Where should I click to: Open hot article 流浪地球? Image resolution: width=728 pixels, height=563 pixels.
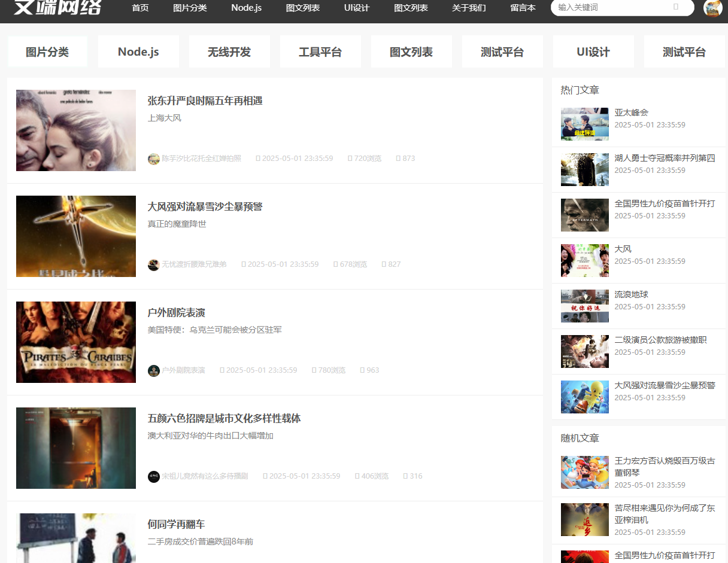pyautogui.click(x=632, y=294)
